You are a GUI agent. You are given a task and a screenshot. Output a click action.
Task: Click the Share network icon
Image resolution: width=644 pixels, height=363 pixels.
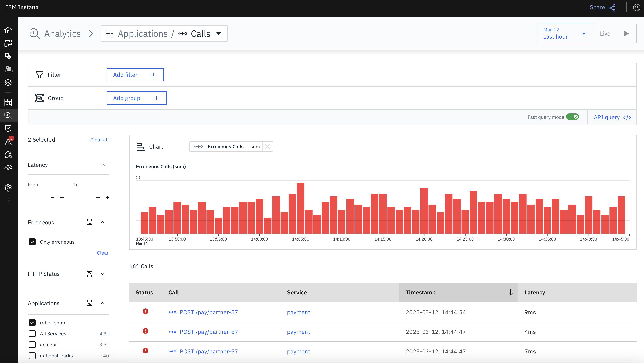click(x=612, y=8)
